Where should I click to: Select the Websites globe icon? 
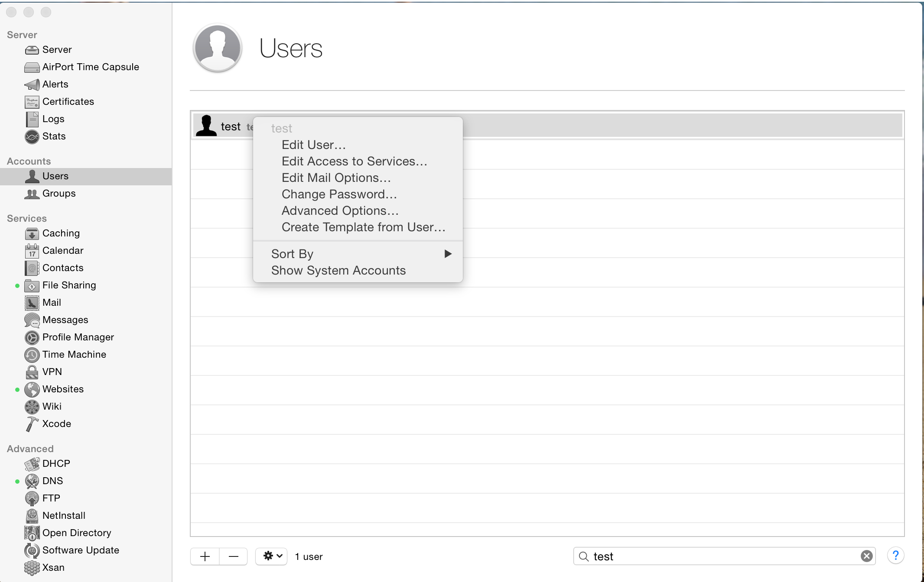pos(32,389)
